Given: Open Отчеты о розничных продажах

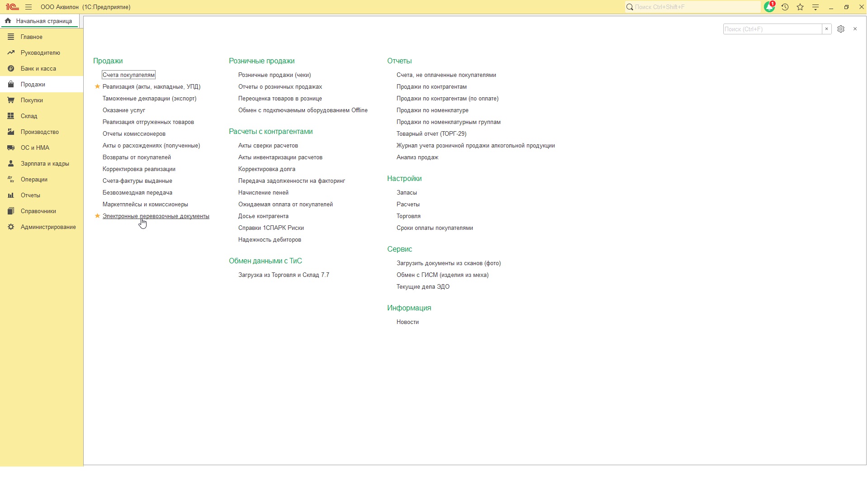Looking at the screenshot, I should point(280,86).
